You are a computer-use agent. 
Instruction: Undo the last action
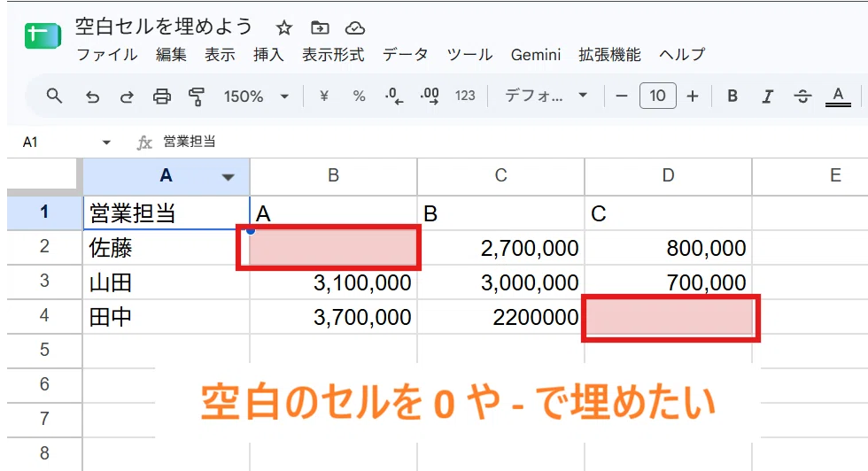(x=92, y=97)
